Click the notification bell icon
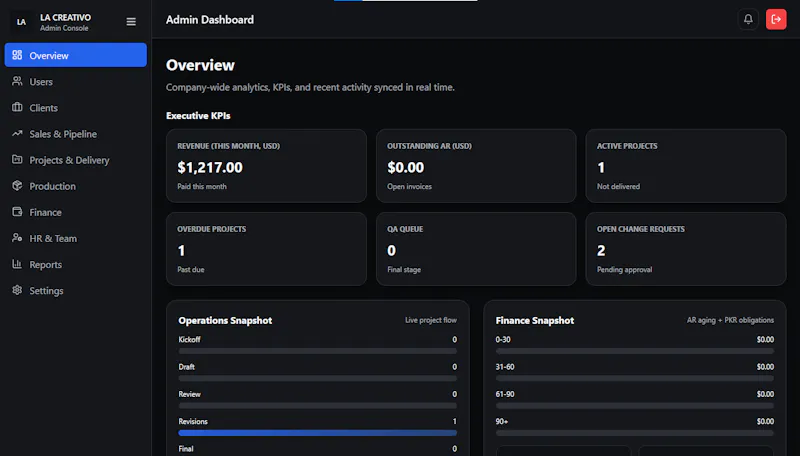The height and width of the screenshot is (456, 800). (x=748, y=19)
